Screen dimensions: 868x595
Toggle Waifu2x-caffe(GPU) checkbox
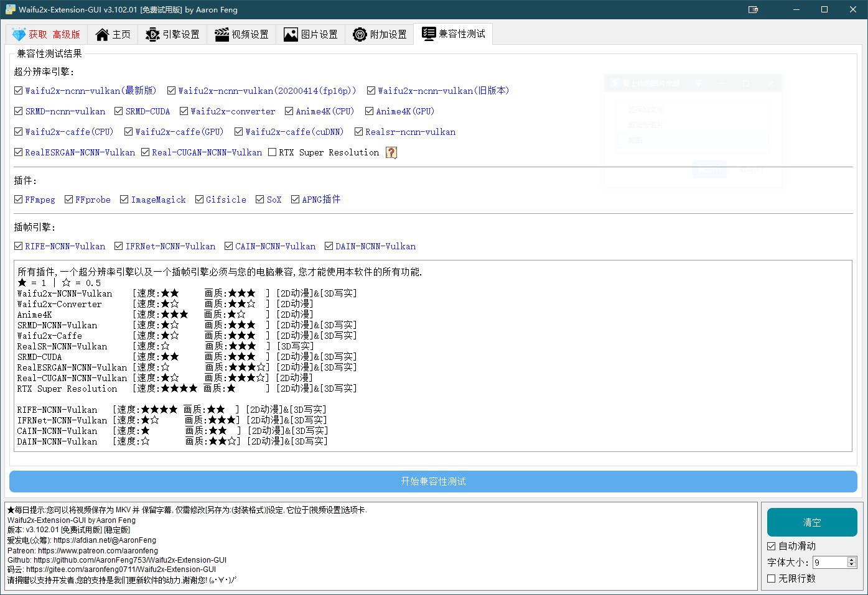(x=129, y=132)
